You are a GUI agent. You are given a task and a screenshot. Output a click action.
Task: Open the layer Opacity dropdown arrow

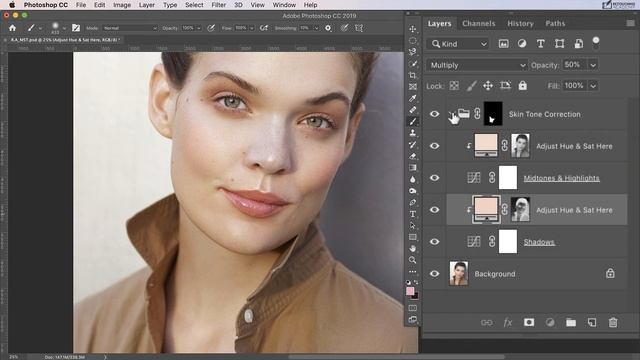[x=593, y=65]
